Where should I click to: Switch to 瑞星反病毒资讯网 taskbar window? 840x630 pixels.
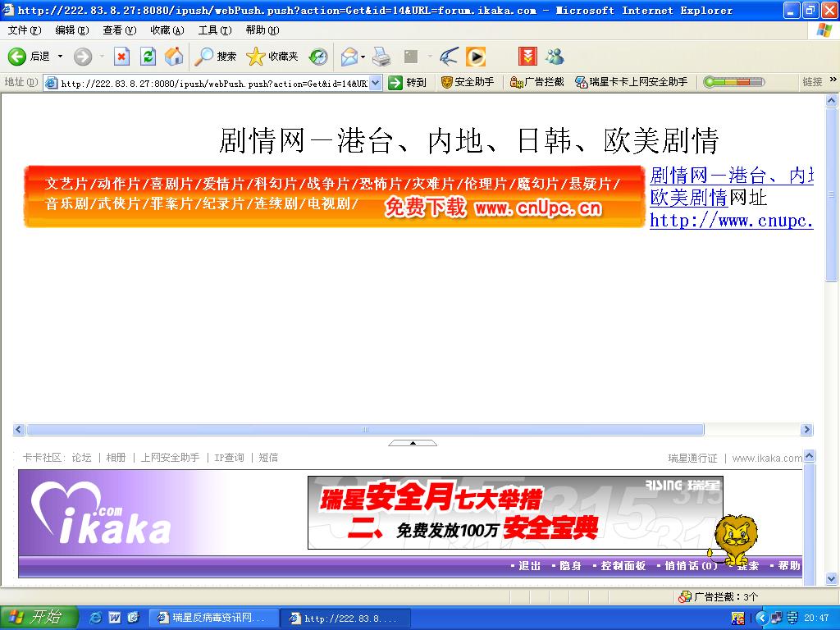213,619
